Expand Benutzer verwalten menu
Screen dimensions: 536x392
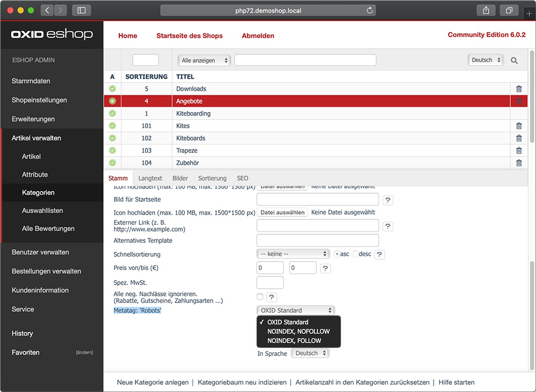pos(40,252)
